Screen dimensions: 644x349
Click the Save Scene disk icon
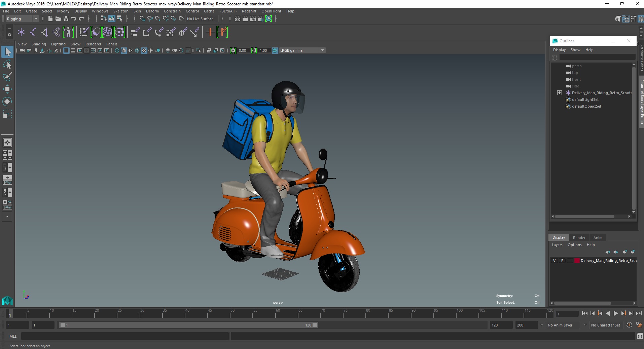66,19
